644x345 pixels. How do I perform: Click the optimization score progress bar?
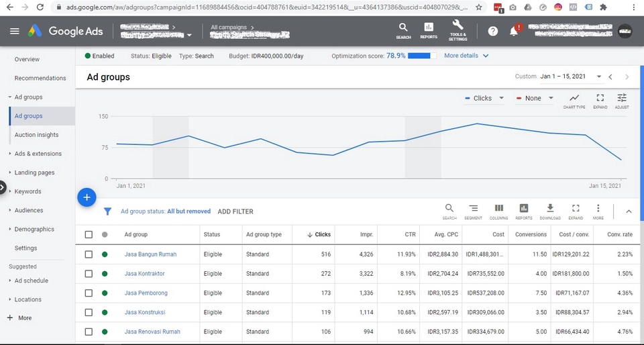(x=422, y=56)
